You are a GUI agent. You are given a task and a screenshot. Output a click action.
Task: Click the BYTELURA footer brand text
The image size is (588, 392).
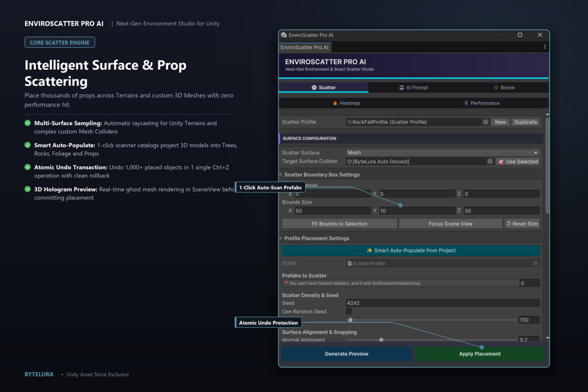(39, 374)
